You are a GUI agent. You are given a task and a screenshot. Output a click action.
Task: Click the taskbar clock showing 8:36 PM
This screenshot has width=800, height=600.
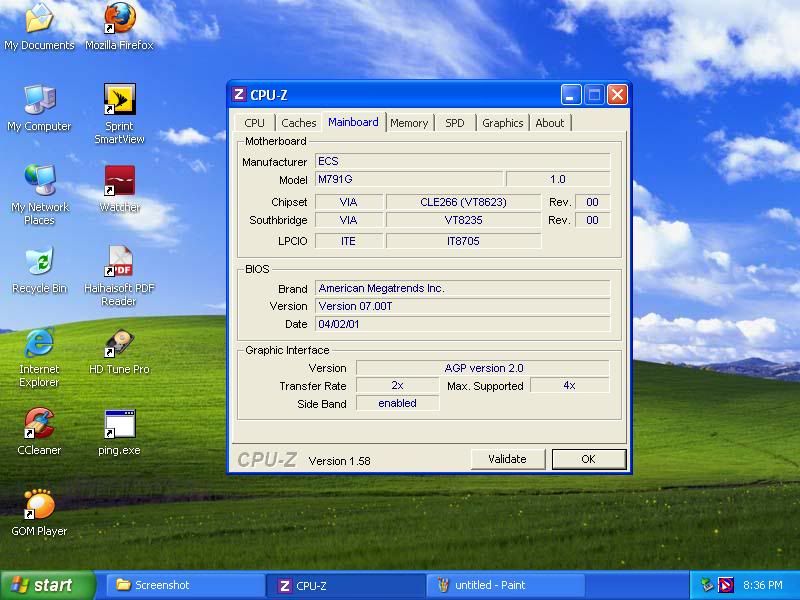click(x=762, y=585)
